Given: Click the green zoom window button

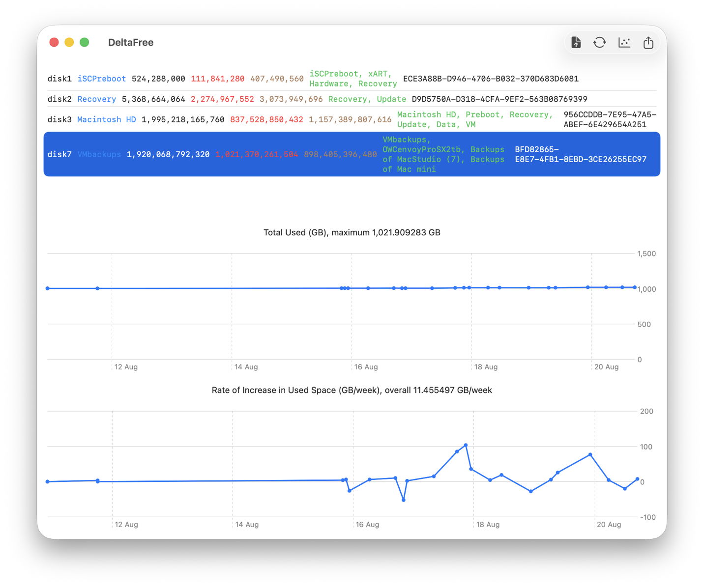Looking at the screenshot, I should click(85, 42).
